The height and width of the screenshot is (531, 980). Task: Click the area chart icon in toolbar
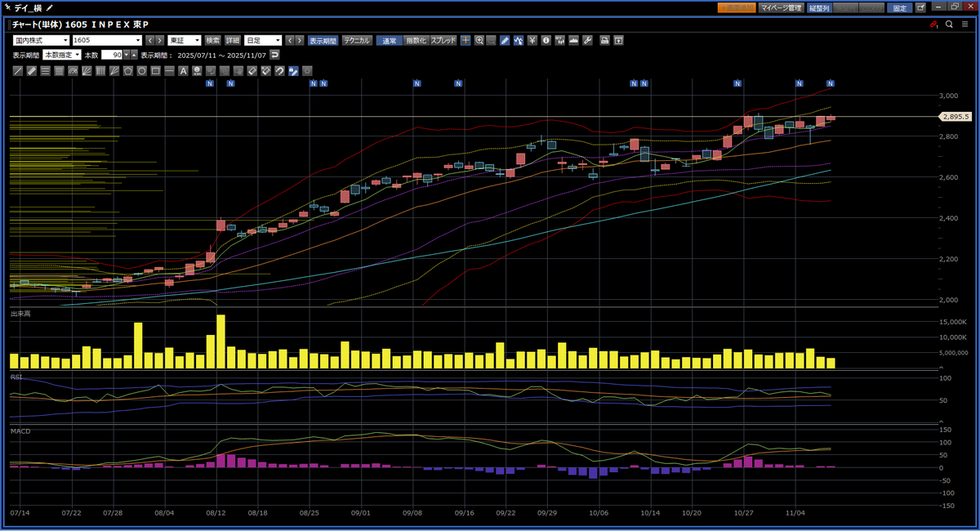tap(572, 40)
